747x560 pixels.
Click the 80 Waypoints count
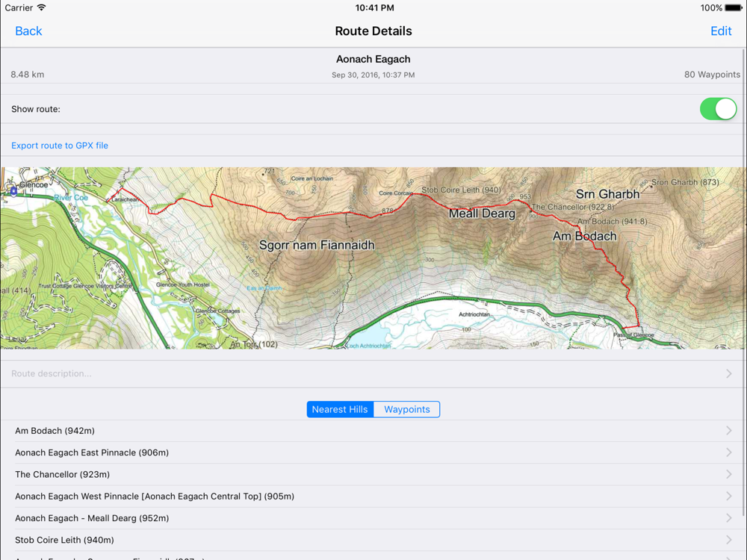coord(712,75)
